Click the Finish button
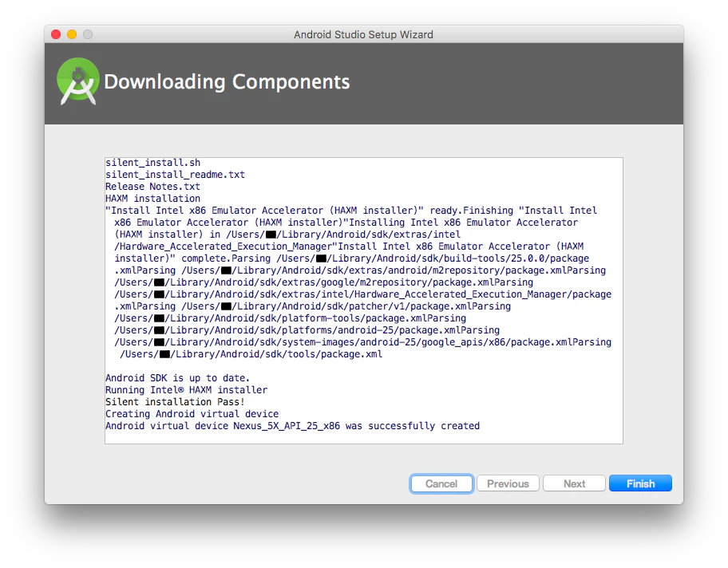The image size is (728, 568). (x=640, y=483)
